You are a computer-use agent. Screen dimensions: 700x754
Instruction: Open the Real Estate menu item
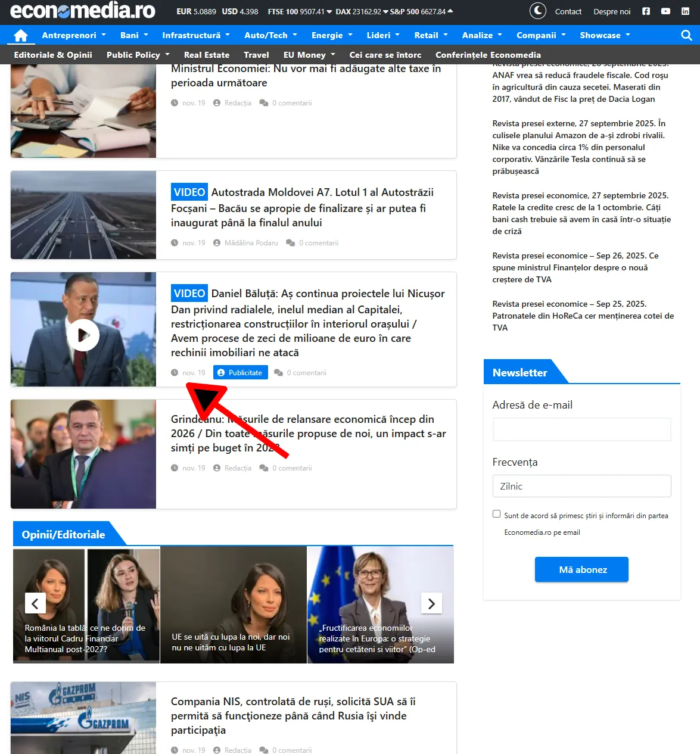(x=206, y=55)
